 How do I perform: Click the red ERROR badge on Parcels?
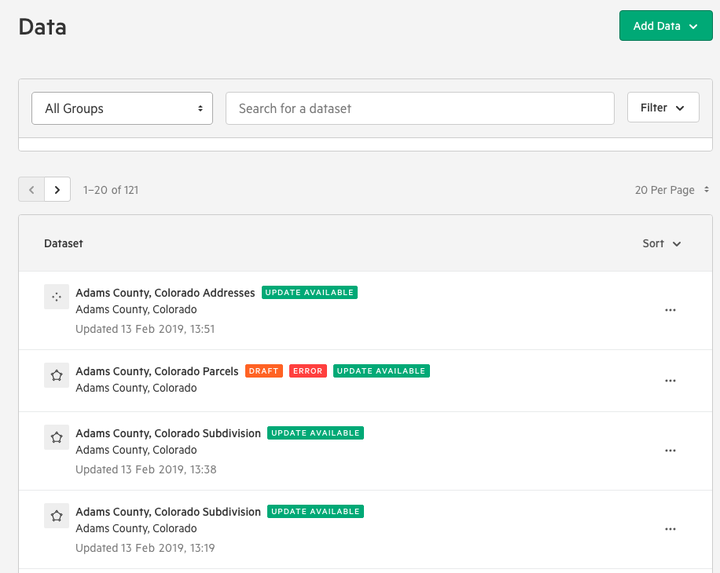(x=308, y=371)
